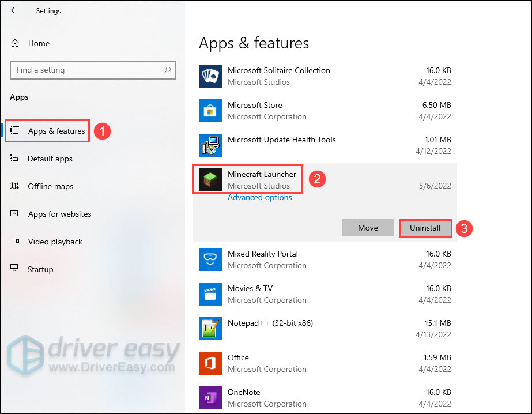Click the Apps sidebar section heading
The height and width of the screenshot is (414, 532).
click(x=19, y=97)
